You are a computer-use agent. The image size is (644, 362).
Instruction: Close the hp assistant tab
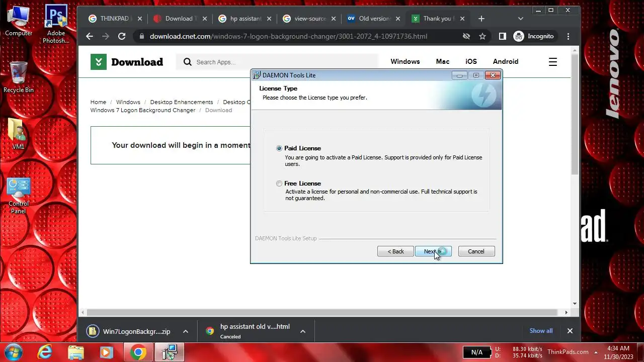click(269, 19)
